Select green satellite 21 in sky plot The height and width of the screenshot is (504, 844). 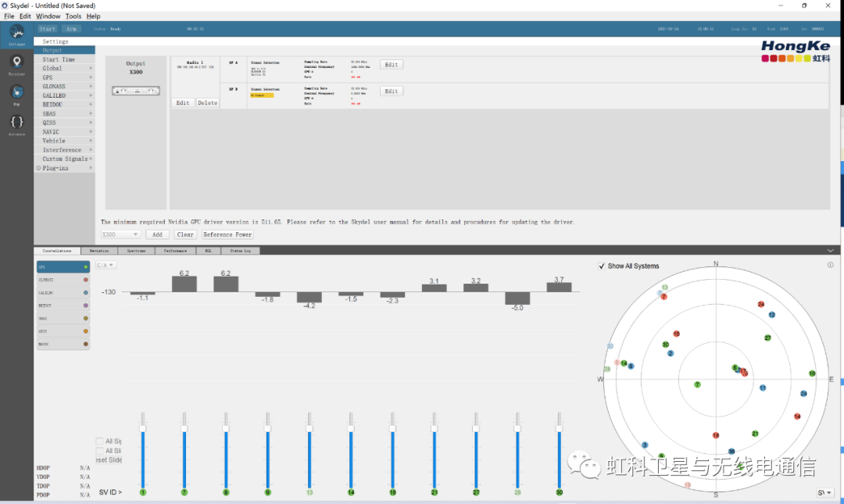point(755,434)
